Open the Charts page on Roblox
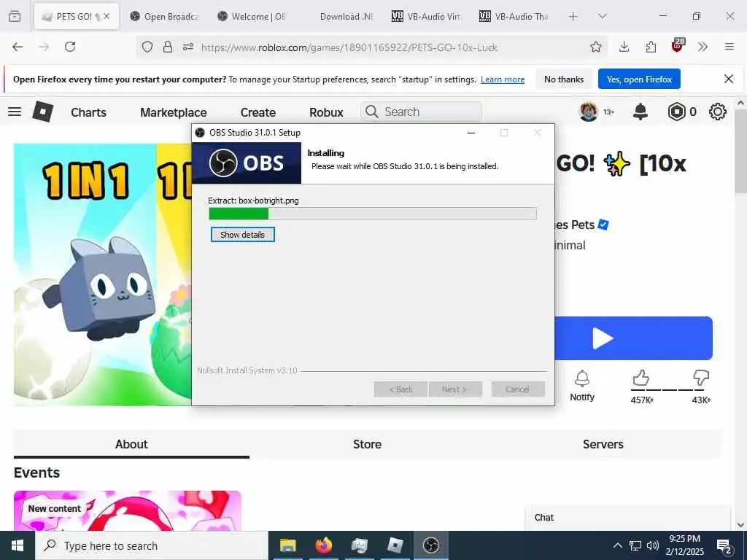 [x=88, y=112]
